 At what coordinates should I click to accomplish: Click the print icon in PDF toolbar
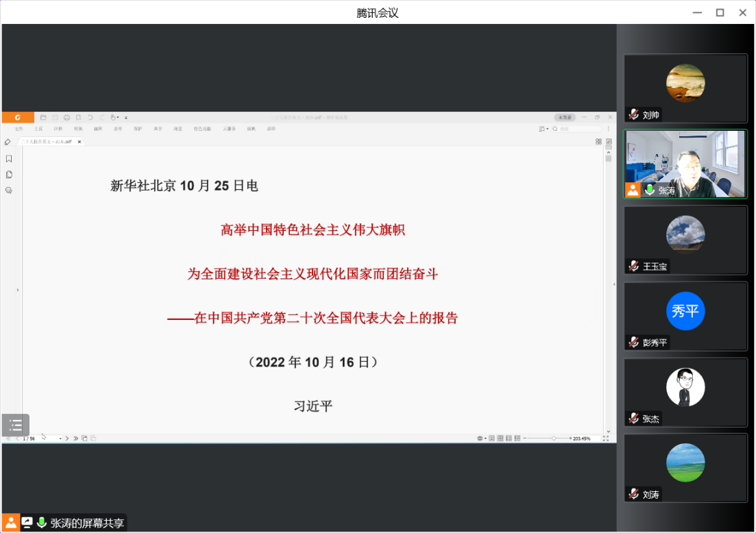click(66, 117)
